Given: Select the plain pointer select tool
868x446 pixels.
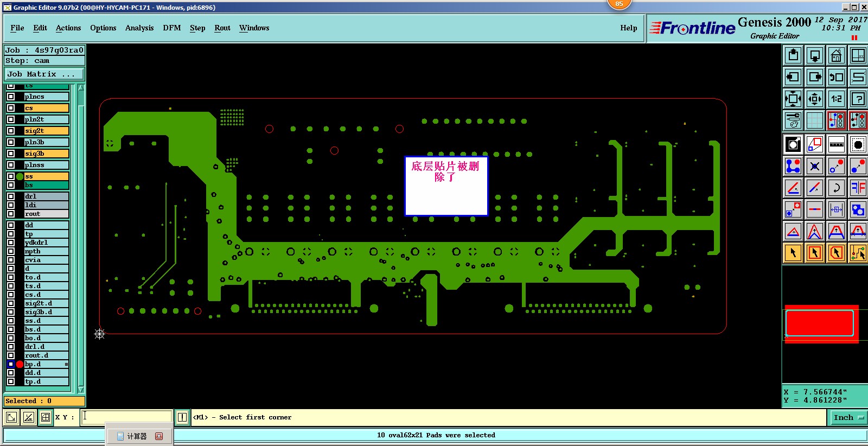Looking at the screenshot, I should (793, 253).
